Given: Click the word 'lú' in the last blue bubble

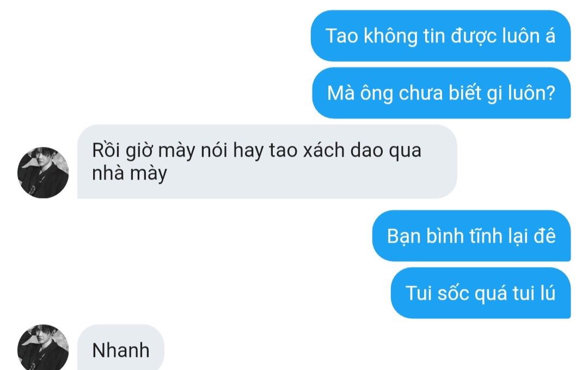Looking at the screenshot, I should click(x=548, y=292).
